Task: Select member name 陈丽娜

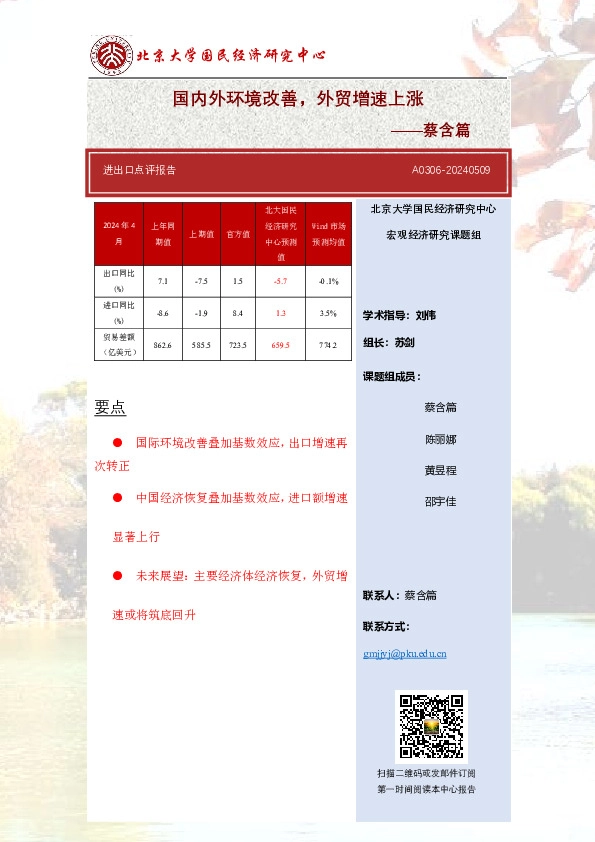Action: pos(441,439)
